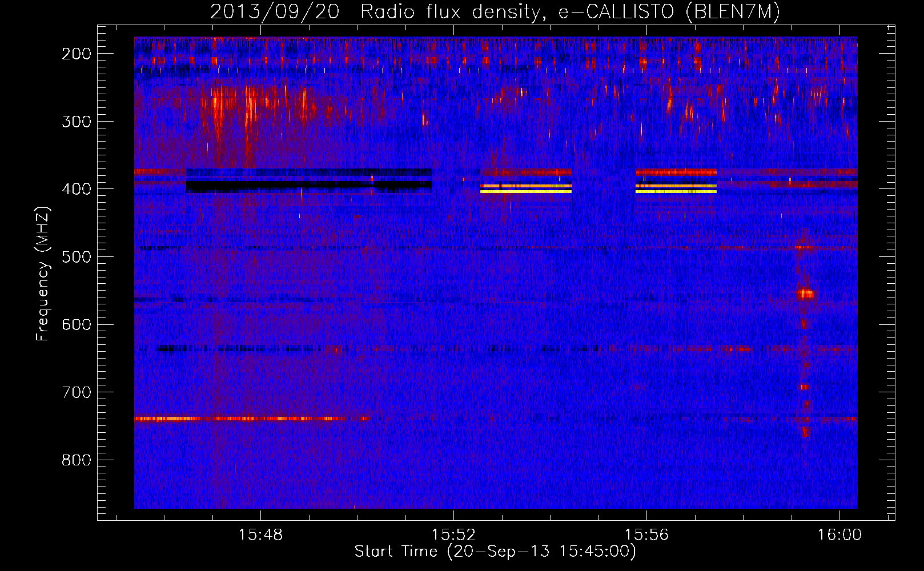
Task: Click the 16:00 time tick label
Action: (839, 534)
